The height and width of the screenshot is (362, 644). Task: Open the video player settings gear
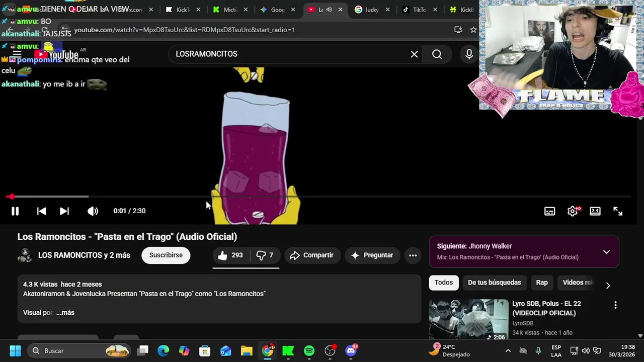(573, 211)
